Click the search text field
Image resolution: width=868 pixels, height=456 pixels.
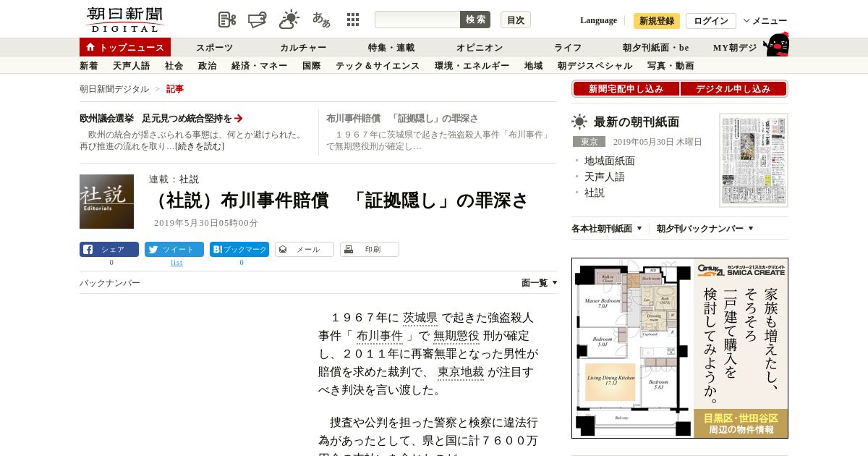coord(417,20)
